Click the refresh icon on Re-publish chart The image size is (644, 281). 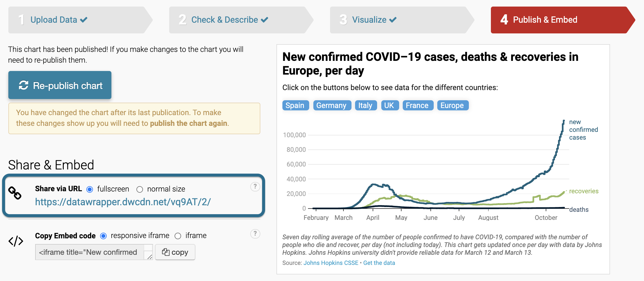pos(23,86)
